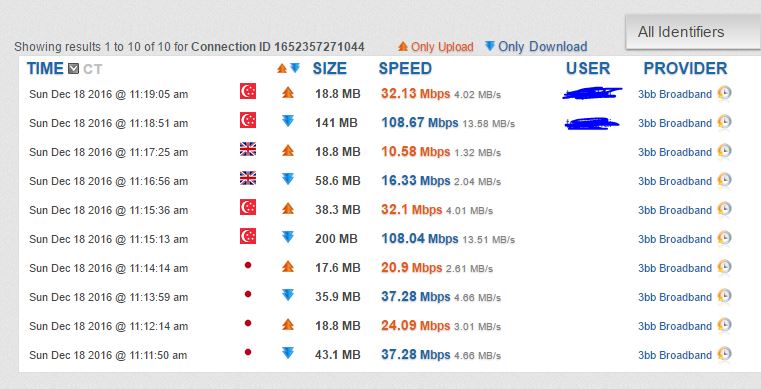Click the sort arrow next to TIME header
The width and height of the screenshot is (761, 389).
click(x=73, y=69)
